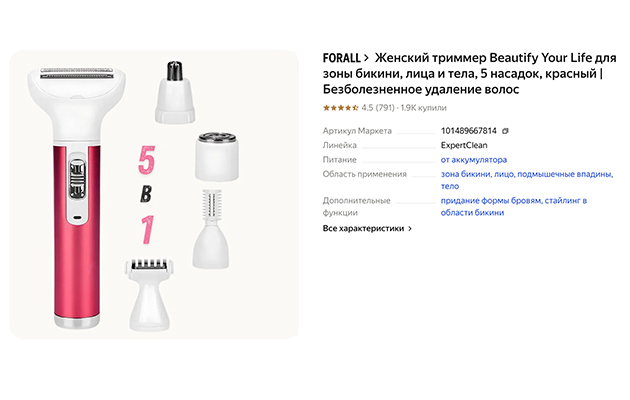Click the 4.5 rating number
The image size is (630, 400).
(367, 108)
